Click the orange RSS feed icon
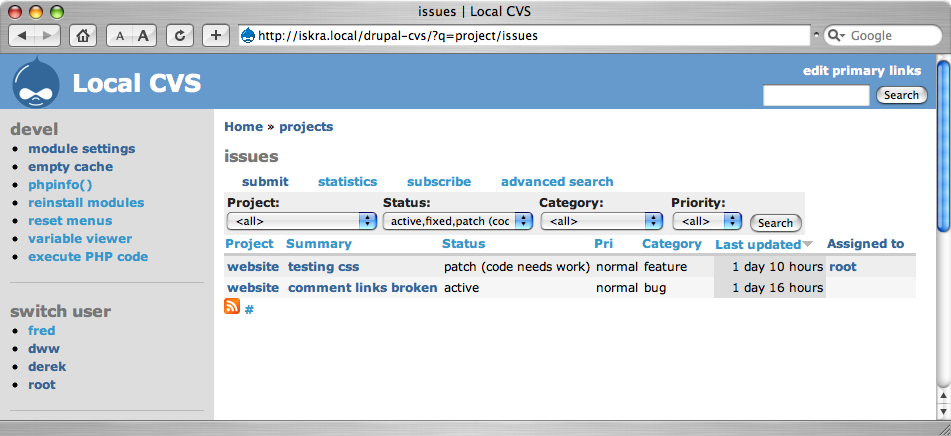The image size is (951, 436). pos(232,307)
